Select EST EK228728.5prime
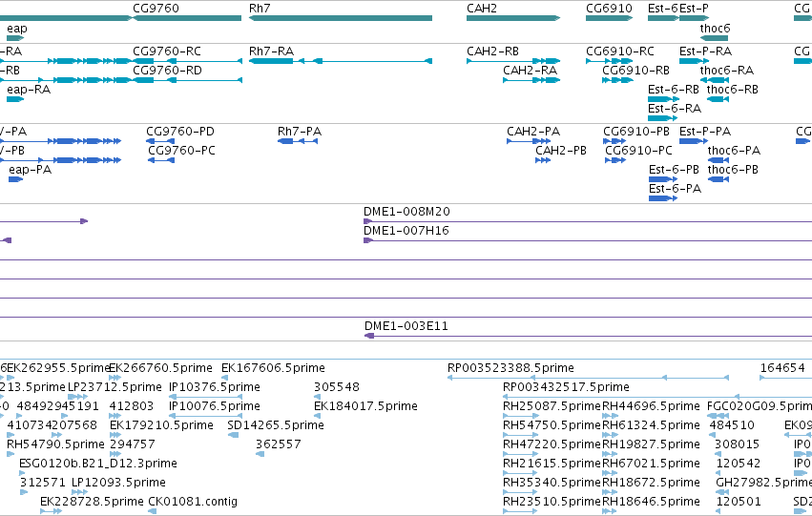Viewport: 812px width, 516px height. (51, 512)
